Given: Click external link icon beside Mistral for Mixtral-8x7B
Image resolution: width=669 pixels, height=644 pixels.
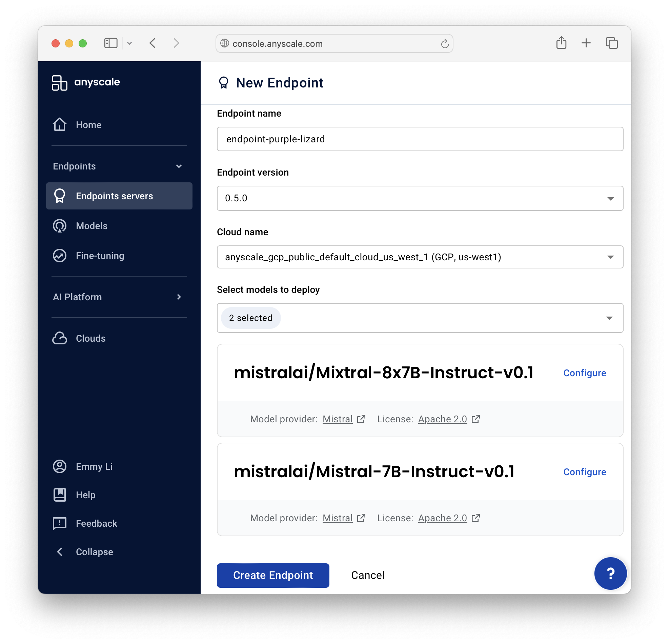Looking at the screenshot, I should point(361,419).
